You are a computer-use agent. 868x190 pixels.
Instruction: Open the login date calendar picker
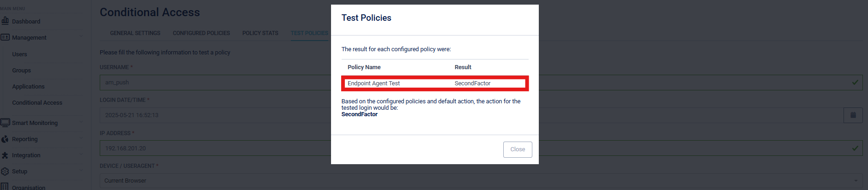pyautogui.click(x=853, y=115)
